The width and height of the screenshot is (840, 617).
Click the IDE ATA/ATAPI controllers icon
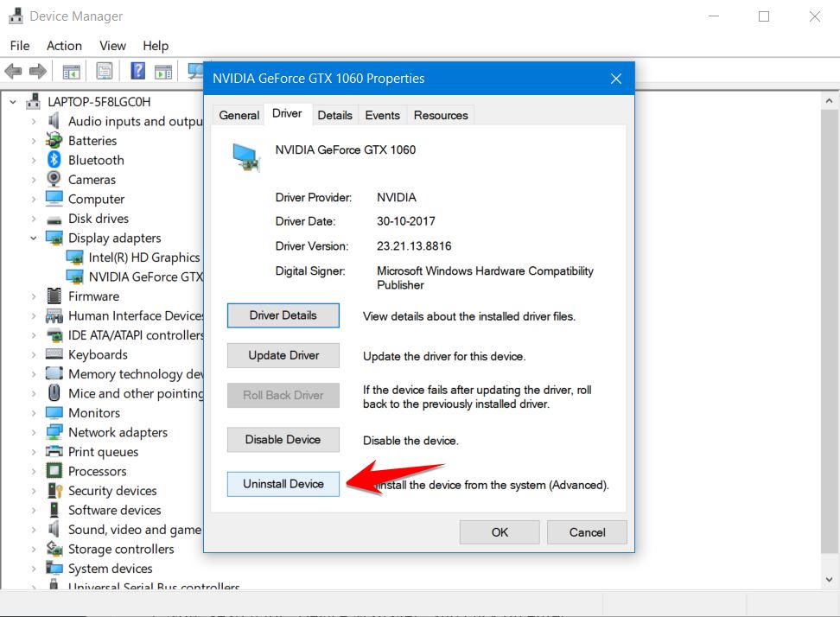point(54,335)
